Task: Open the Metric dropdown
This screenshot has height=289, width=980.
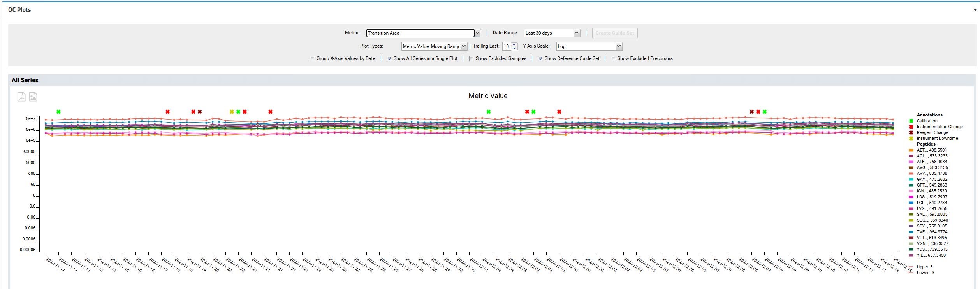Action: (x=478, y=33)
